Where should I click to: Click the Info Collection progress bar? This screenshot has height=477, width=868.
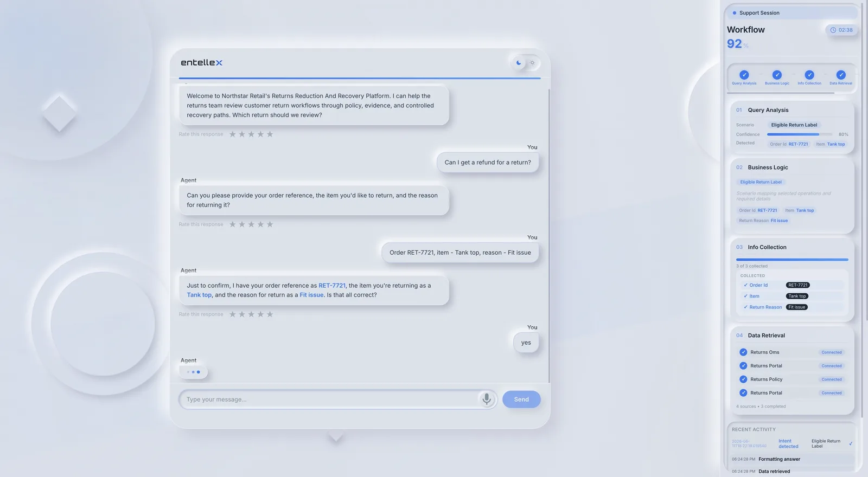point(792,260)
